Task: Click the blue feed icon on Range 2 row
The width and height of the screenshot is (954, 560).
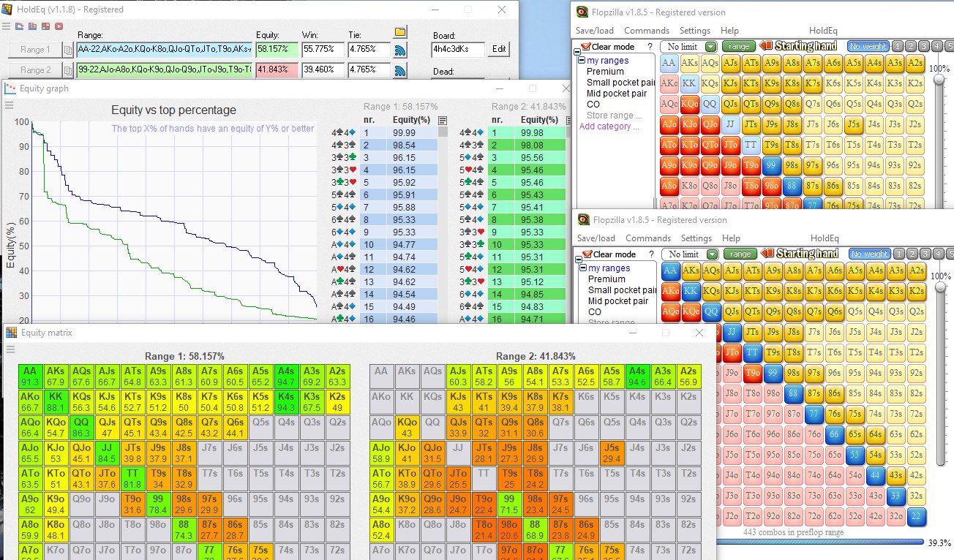Action: tap(400, 71)
